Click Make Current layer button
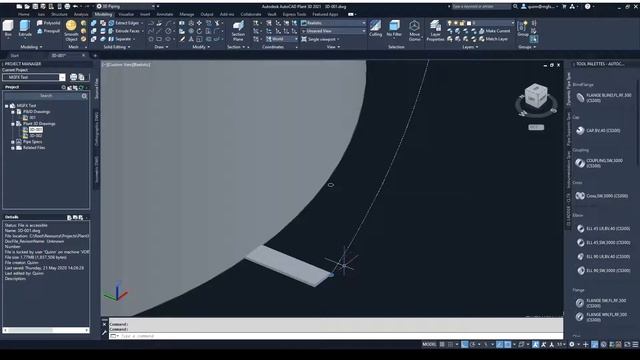 494,31
